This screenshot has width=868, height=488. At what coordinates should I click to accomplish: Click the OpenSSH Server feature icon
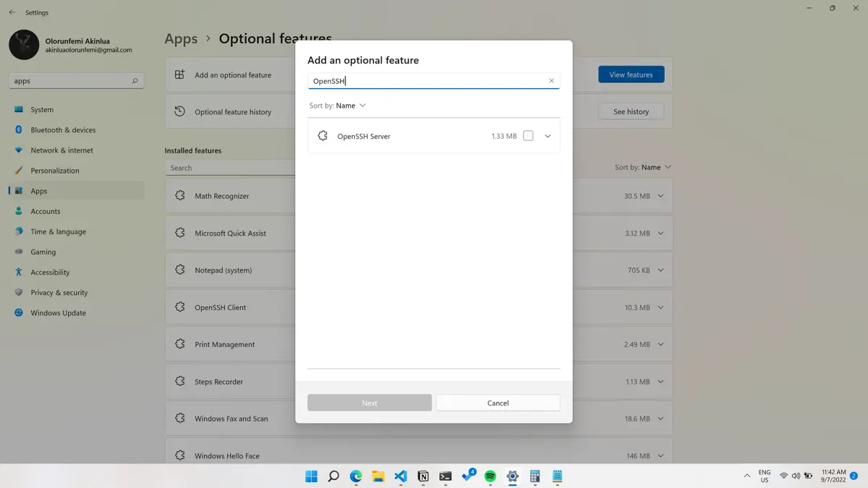point(323,136)
